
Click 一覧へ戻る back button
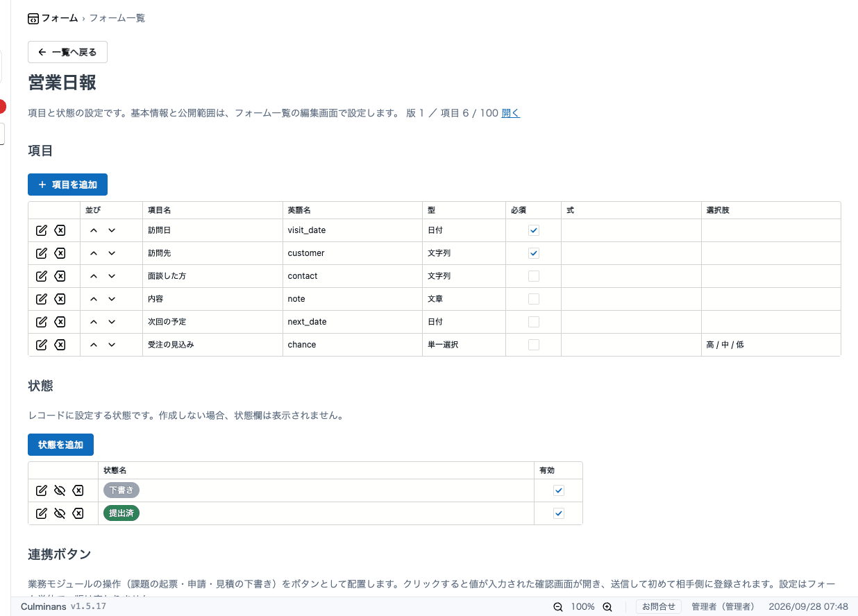tap(67, 52)
